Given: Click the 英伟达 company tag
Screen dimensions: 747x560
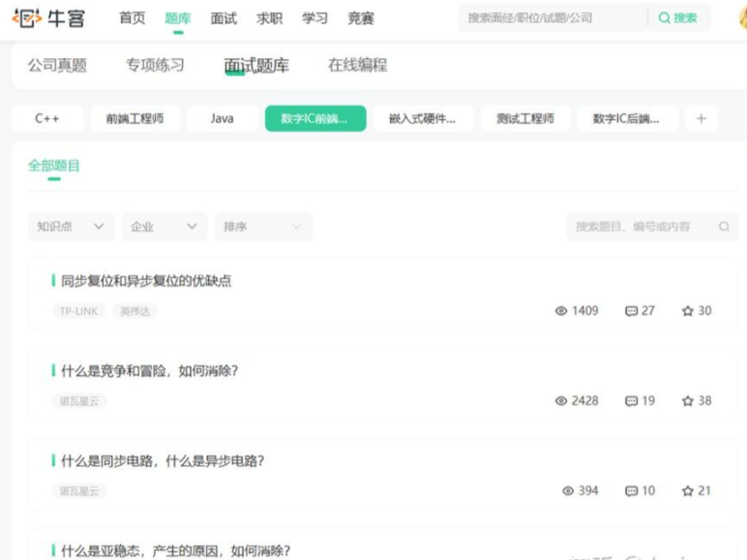Looking at the screenshot, I should click(134, 311).
